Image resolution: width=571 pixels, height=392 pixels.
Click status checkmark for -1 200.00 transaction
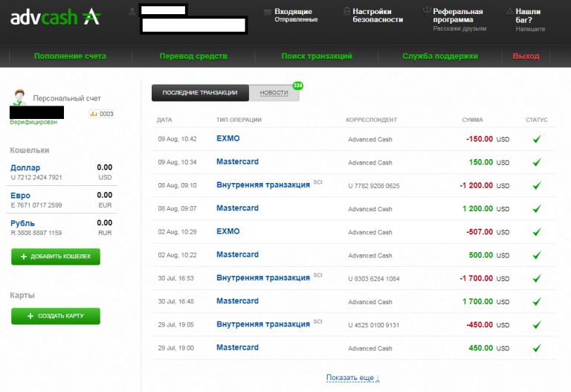click(x=537, y=185)
